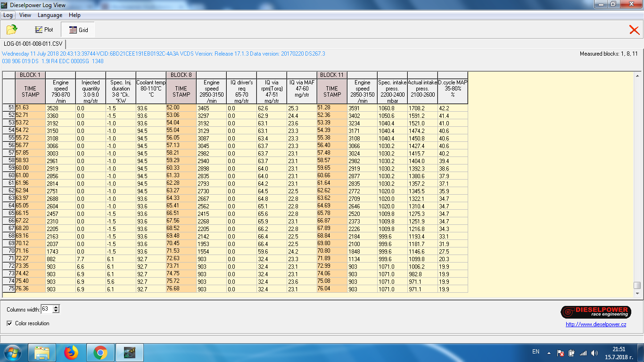Open the Log menu
This screenshot has height=362, width=644.
8,15
